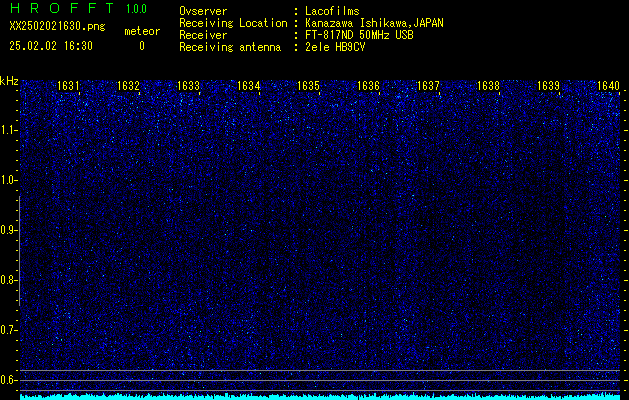Click time marker 1632
629x400 pixels.
pyautogui.click(x=128, y=85)
